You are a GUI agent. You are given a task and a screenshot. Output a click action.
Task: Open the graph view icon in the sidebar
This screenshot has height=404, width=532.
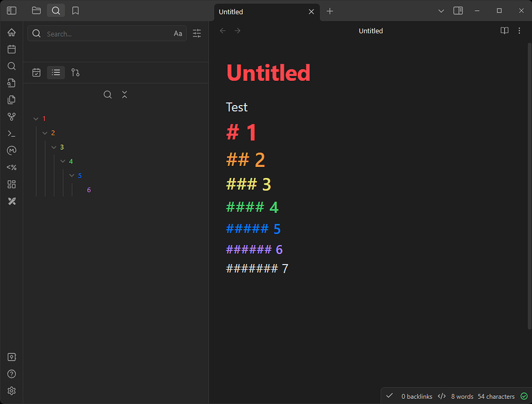point(11,116)
